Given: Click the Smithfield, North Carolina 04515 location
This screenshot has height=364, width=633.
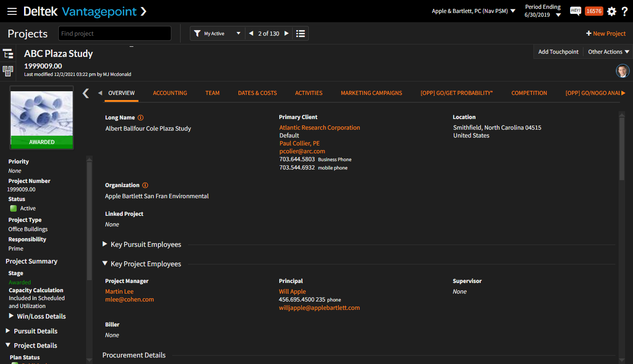Looking at the screenshot, I should click(x=497, y=127).
